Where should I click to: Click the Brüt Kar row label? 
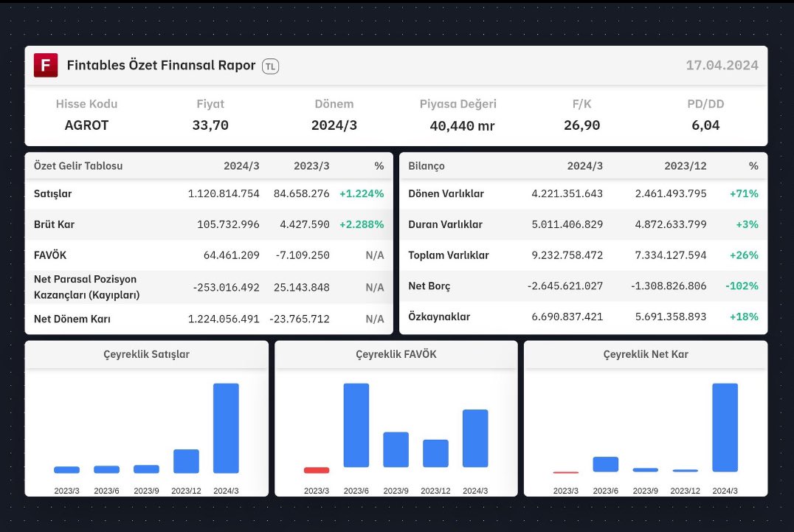pyautogui.click(x=54, y=224)
